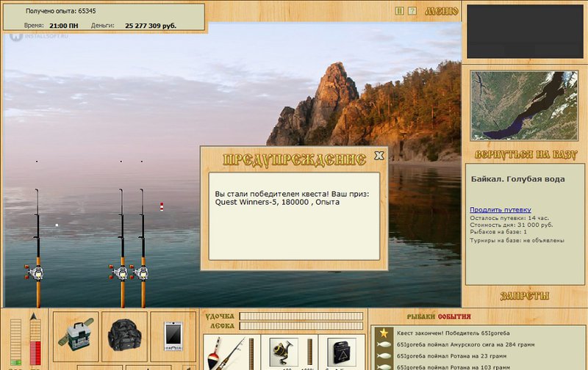Screen dimensions: 588x370
Task: Click the green gauge in the lower-left corner
Action: pos(15,342)
